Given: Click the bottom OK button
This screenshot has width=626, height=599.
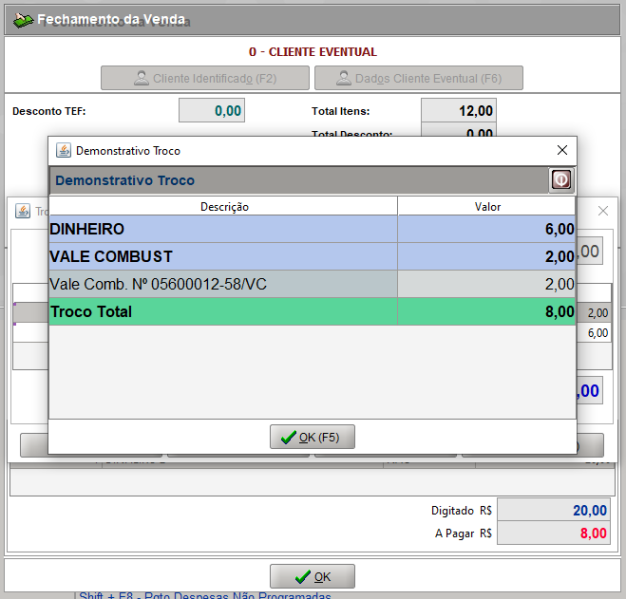Looking at the screenshot, I should point(312,577).
